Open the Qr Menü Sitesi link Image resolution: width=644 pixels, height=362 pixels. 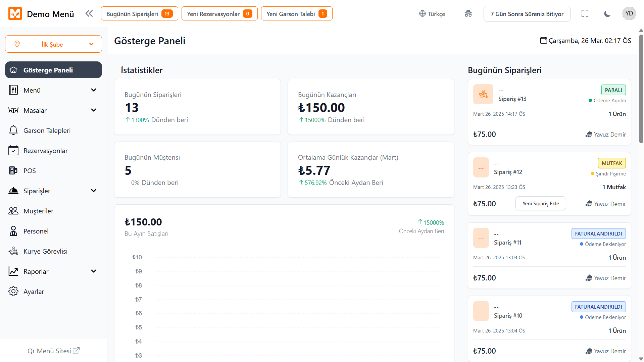[53, 351]
